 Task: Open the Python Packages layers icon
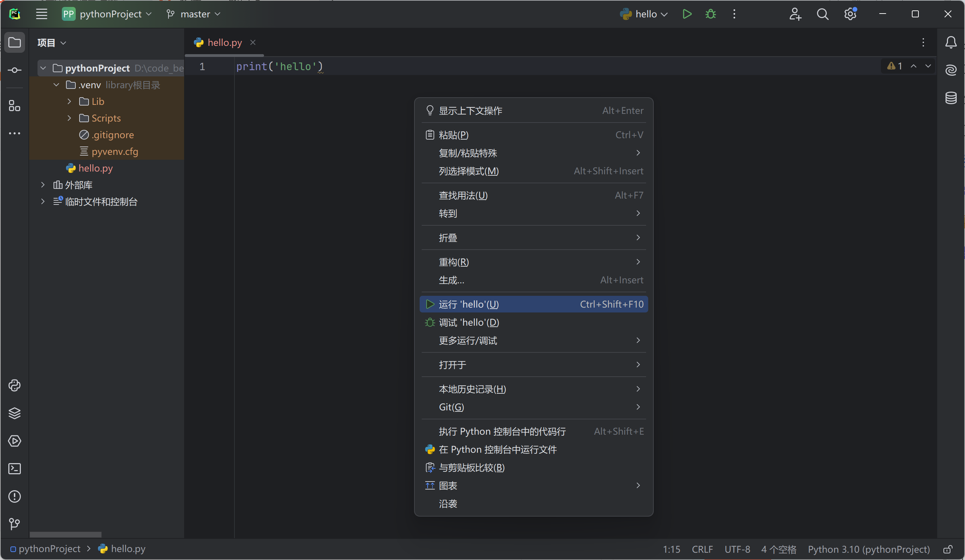tap(15, 413)
